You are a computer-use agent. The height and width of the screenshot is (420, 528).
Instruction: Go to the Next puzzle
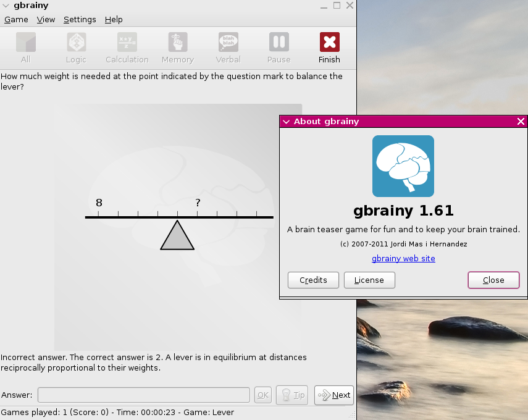pyautogui.click(x=334, y=395)
